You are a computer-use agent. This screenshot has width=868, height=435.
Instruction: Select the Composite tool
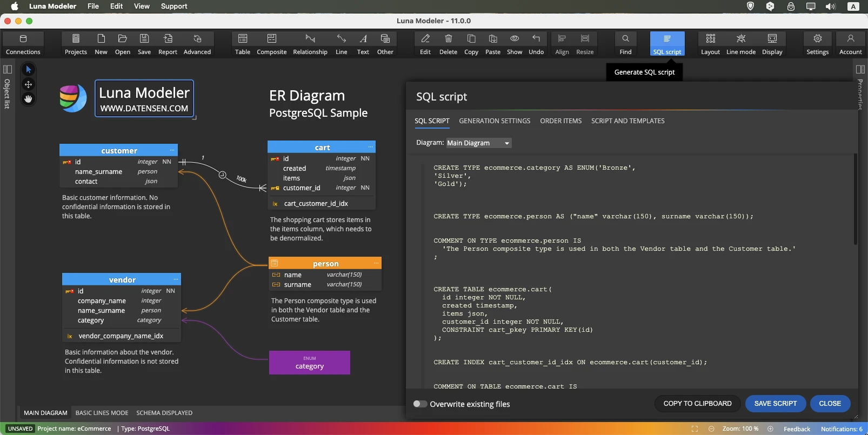click(272, 44)
